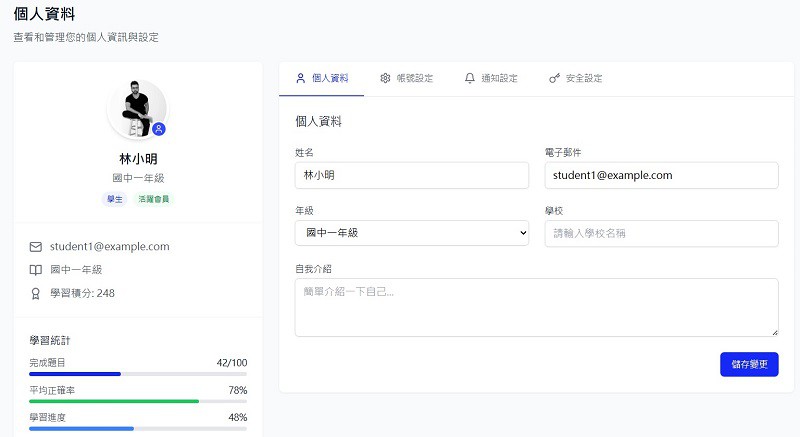The image size is (800, 437).
Task: Click into the 學校 school name field
Action: pos(661,233)
